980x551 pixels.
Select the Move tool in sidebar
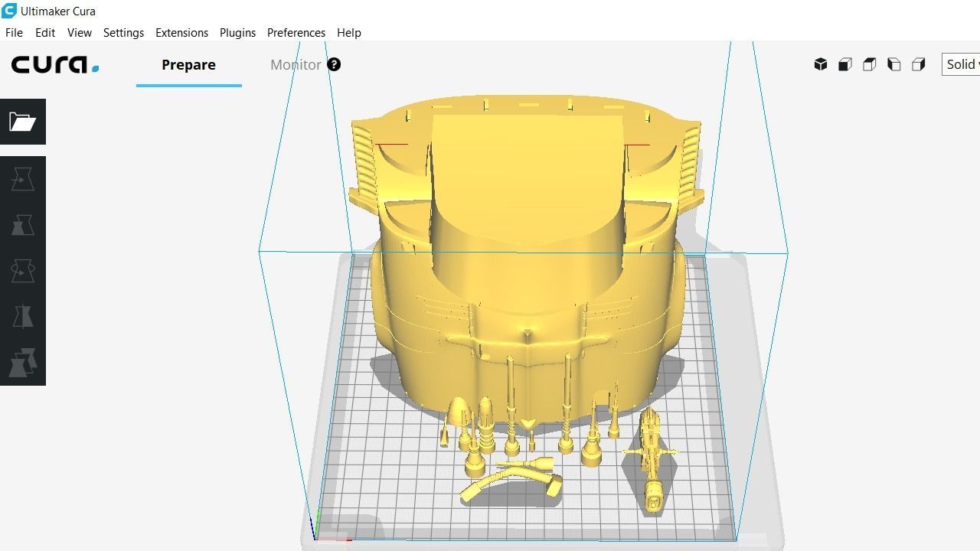click(22, 179)
